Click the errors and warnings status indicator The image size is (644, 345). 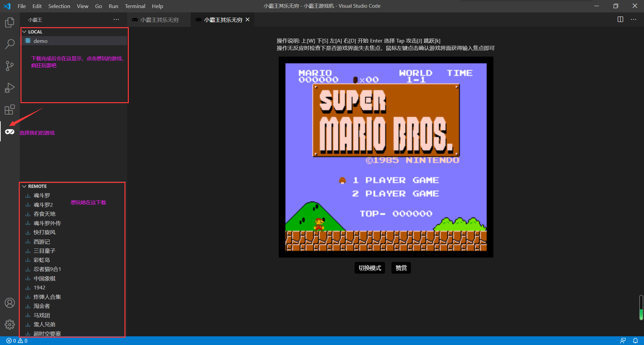coord(17,341)
